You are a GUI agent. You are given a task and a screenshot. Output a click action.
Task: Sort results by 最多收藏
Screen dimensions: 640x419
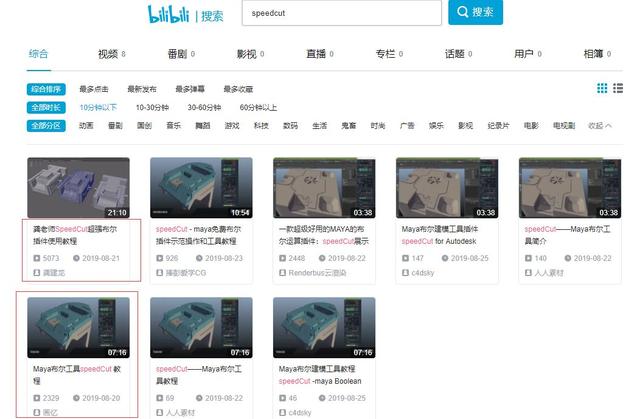click(x=238, y=89)
